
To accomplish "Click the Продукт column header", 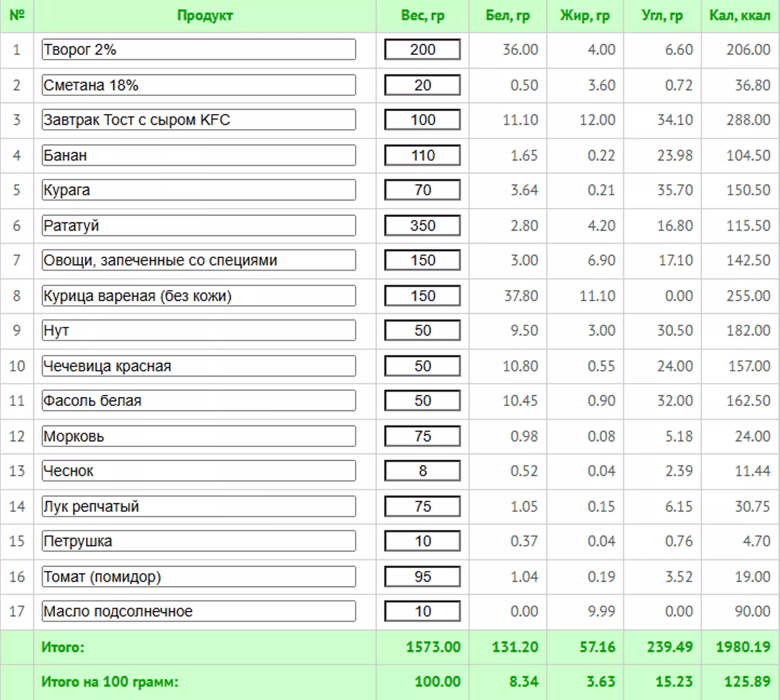I will 205,16.
